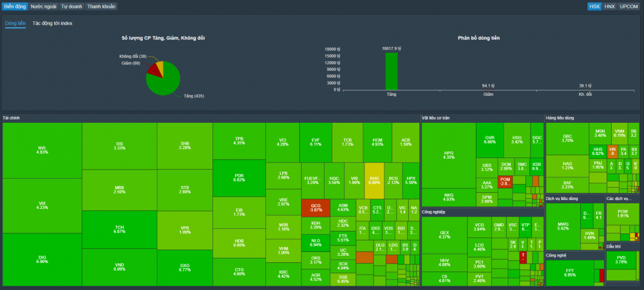The image size is (644, 290).
Task: Select the VND 6.09% tile
Action: point(120,267)
